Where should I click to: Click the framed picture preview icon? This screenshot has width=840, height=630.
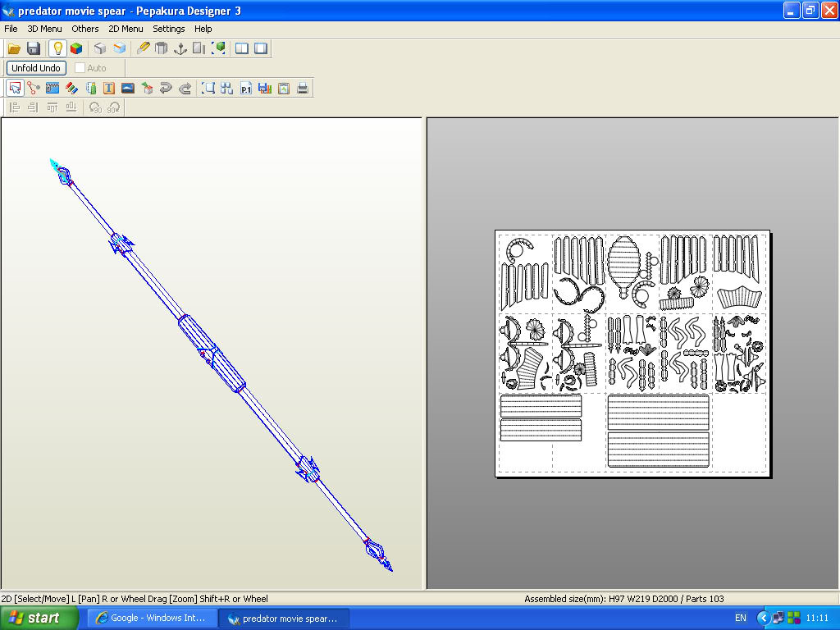click(x=283, y=89)
